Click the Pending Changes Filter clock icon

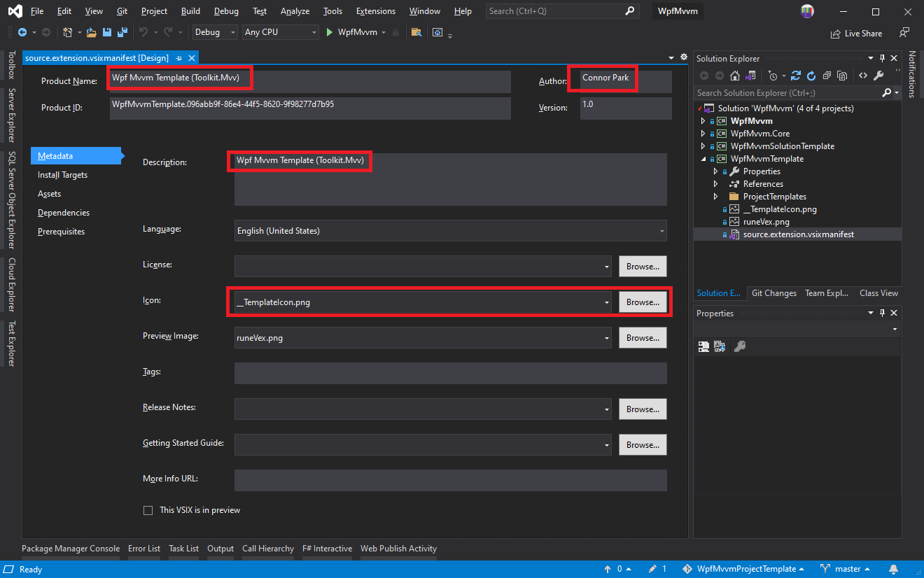point(772,76)
